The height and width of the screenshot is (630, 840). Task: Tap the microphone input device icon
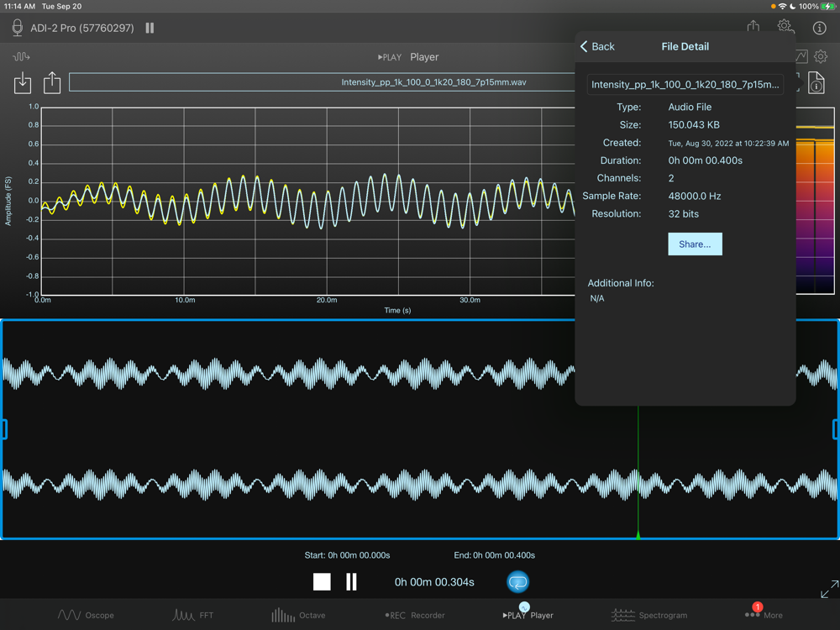(18, 28)
